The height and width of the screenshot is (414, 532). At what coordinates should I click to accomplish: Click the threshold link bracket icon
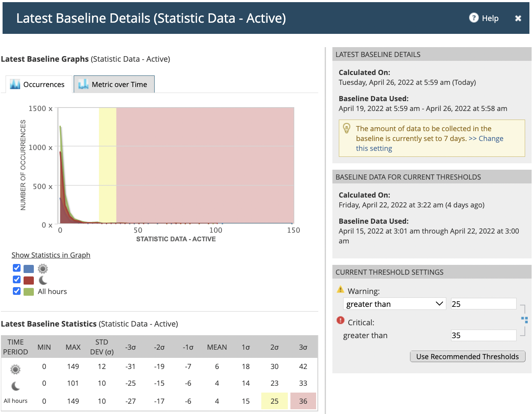coord(524,320)
